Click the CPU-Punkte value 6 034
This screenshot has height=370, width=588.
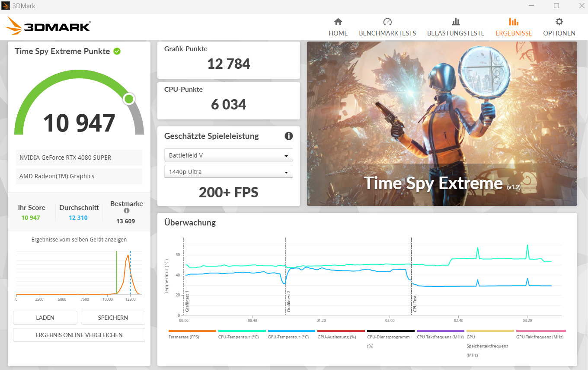pos(229,105)
